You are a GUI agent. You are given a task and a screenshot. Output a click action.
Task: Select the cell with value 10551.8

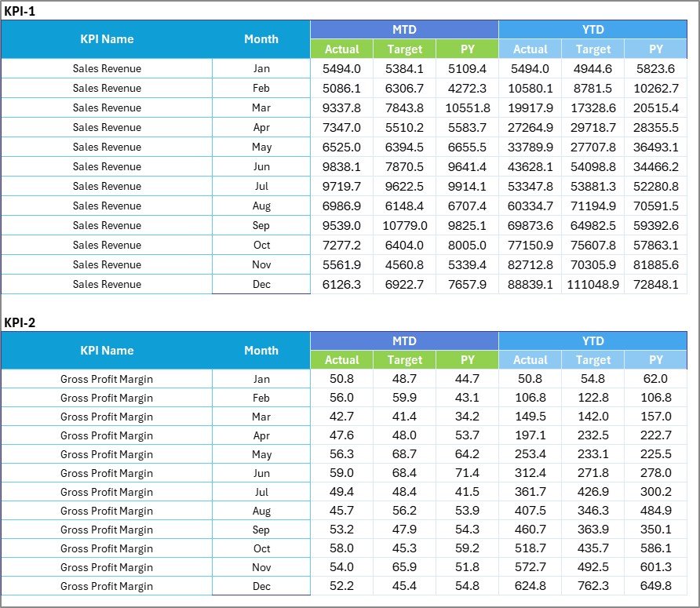click(467, 107)
